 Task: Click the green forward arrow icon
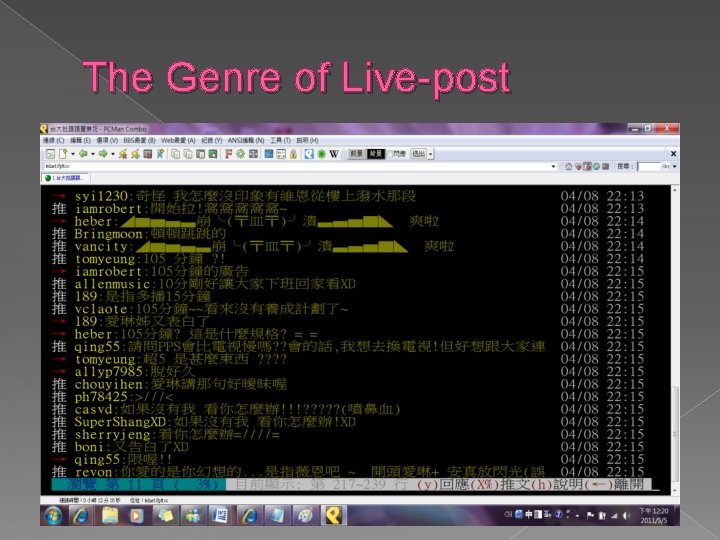point(103,154)
